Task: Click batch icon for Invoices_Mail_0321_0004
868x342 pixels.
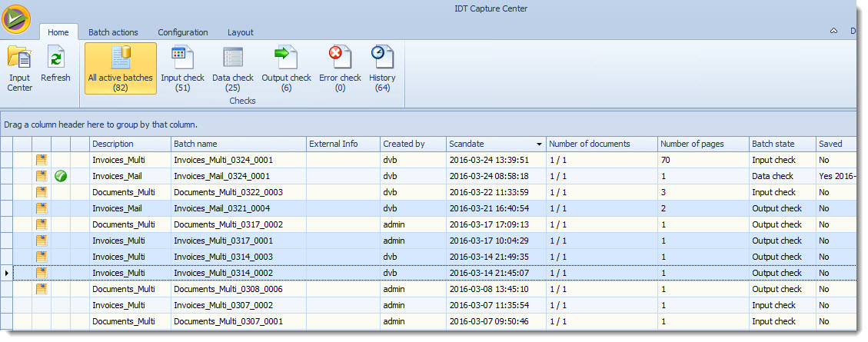Action: pos(42,208)
